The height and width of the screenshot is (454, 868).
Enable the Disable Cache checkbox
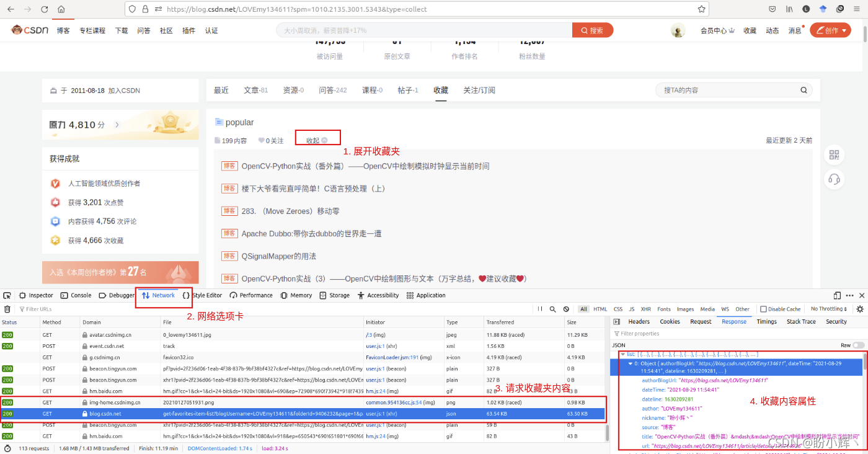764,309
